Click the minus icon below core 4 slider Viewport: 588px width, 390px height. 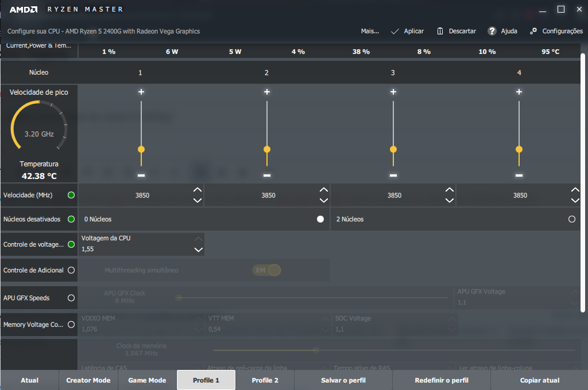519,175
